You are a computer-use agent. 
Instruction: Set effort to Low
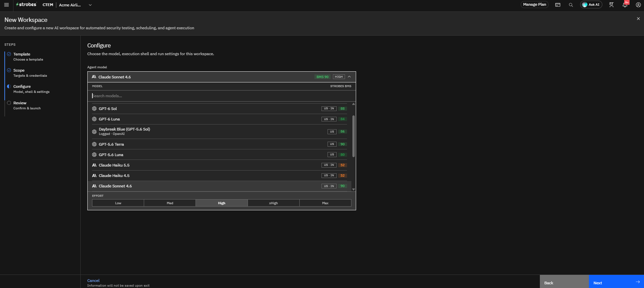point(118,203)
